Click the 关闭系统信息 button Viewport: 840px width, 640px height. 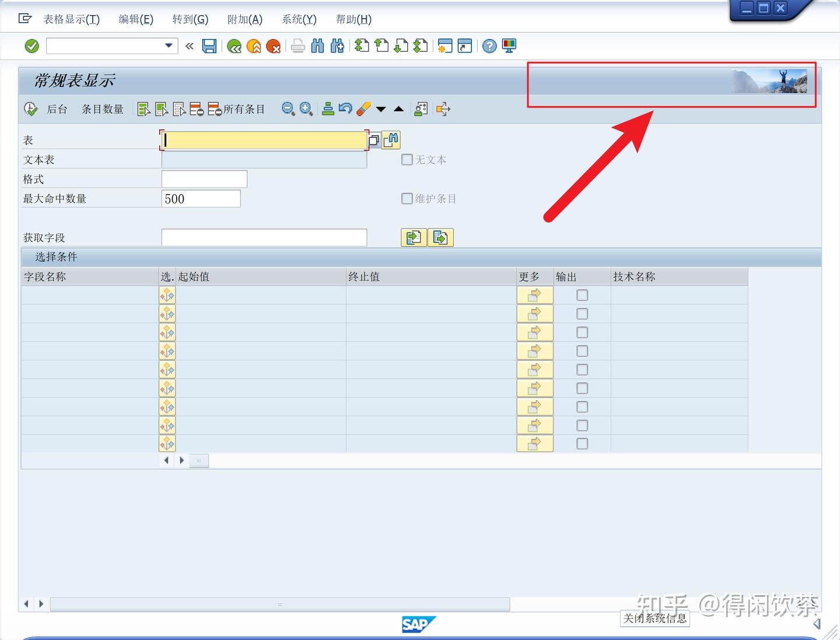click(x=654, y=618)
